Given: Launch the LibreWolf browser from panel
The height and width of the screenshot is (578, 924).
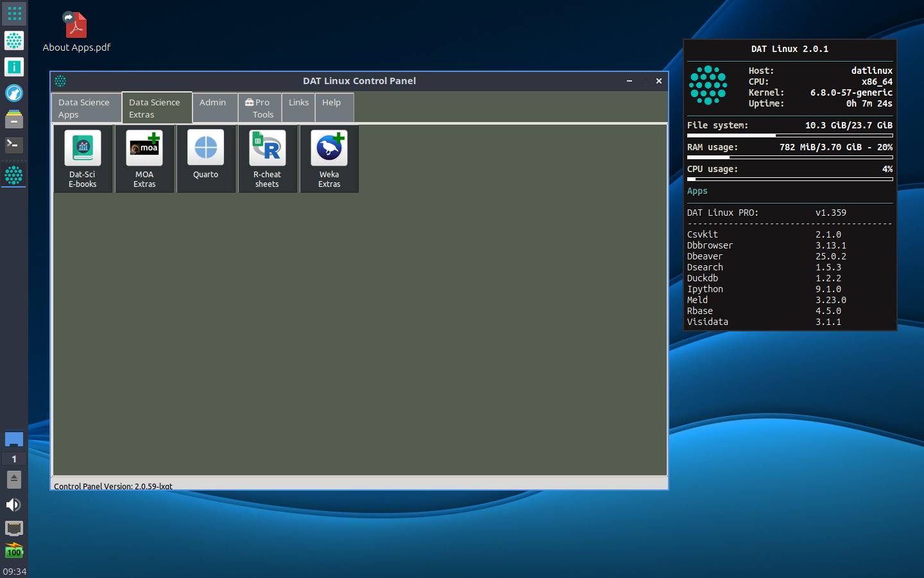Looking at the screenshot, I should tap(14, 93).
